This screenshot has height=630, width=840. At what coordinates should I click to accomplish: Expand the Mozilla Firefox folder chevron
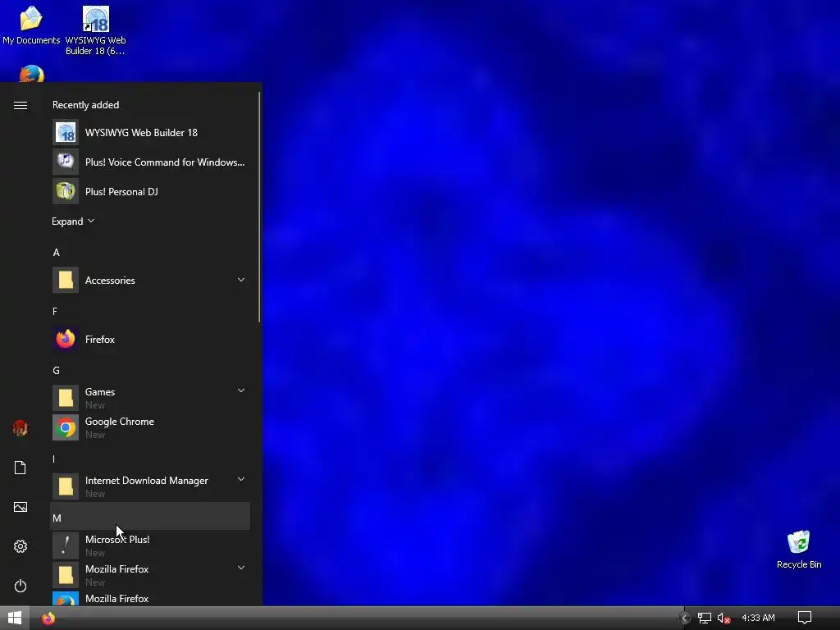241,568
